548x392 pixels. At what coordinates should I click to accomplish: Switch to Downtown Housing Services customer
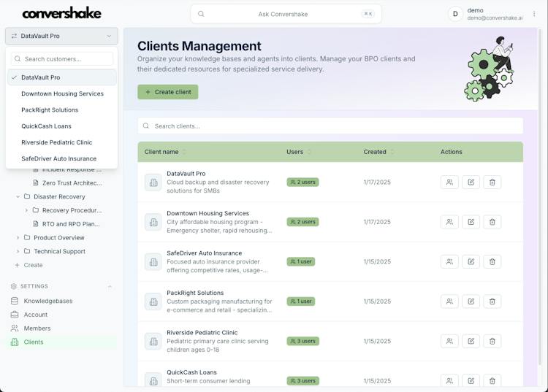pyautogui.click(x=62, y=94)
